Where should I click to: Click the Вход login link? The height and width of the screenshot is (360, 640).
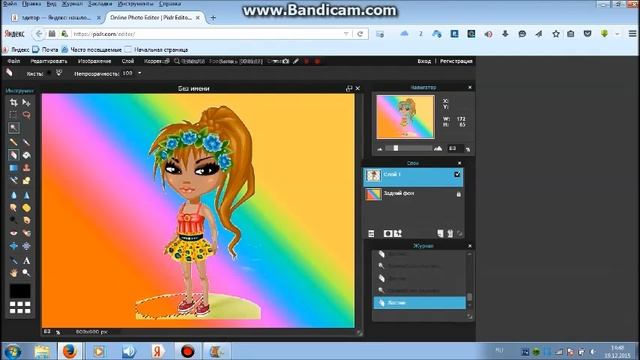pyautogui.click(x=424, y=61)
